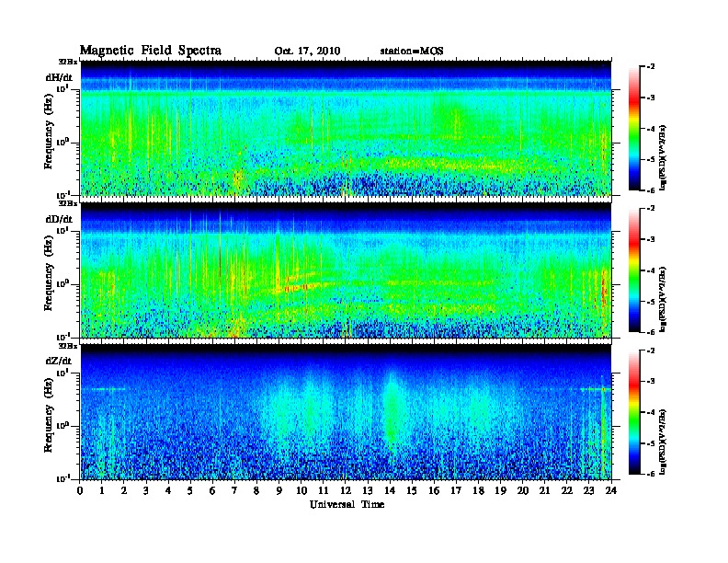The image size is (728, 563).
Task: Click the "station=MOS" label
Action: 412,52
